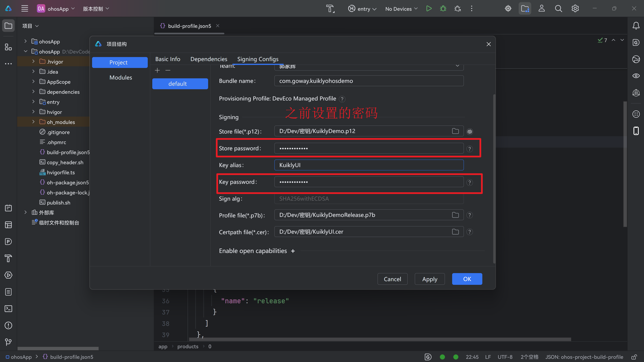Click the Cancel button

392,279
